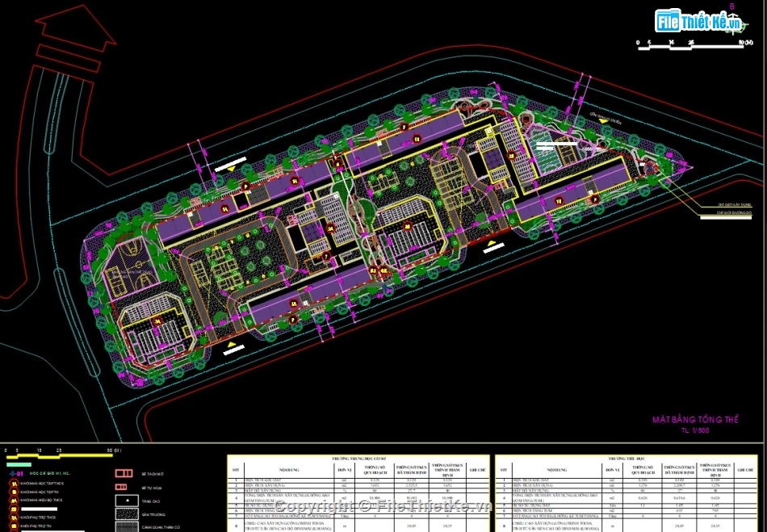Click the BỂ TÁCH MỠ legend symbol

pyautogui.click(x=124, y=474)
